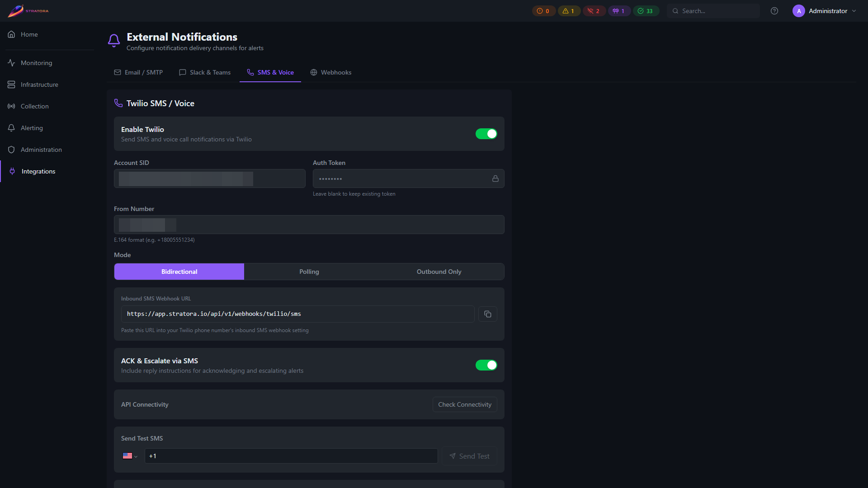Copy the Inbound SMS Webhook URL

[x=487, y=314]
